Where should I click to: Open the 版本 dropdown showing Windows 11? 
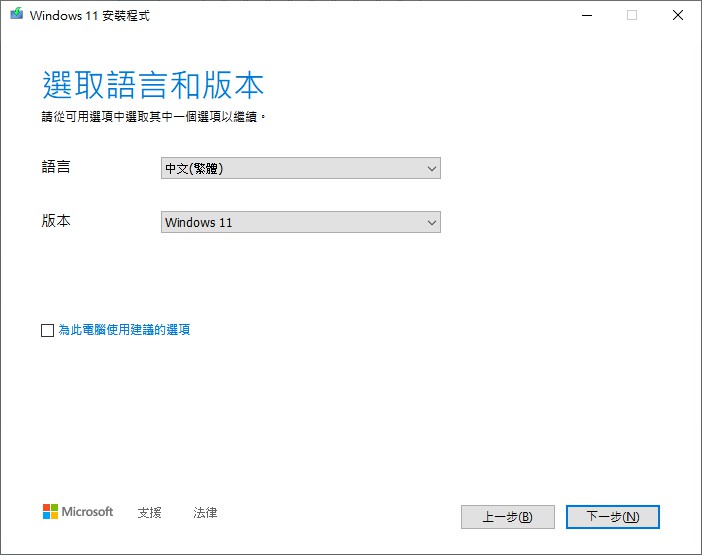301,222
